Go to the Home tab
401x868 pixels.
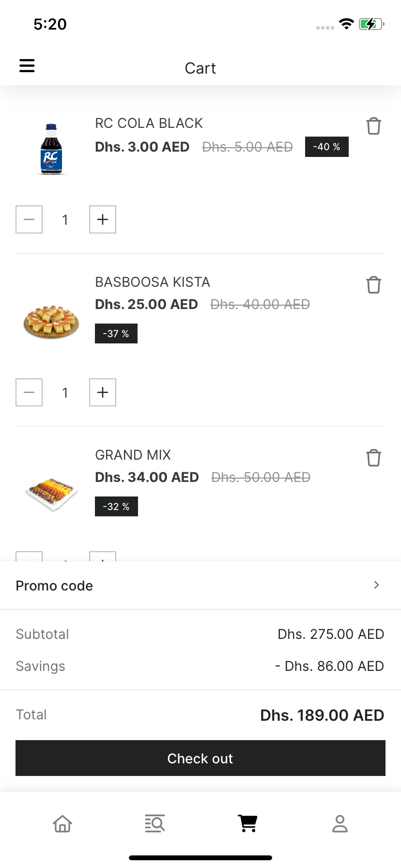tap(62, 823)
